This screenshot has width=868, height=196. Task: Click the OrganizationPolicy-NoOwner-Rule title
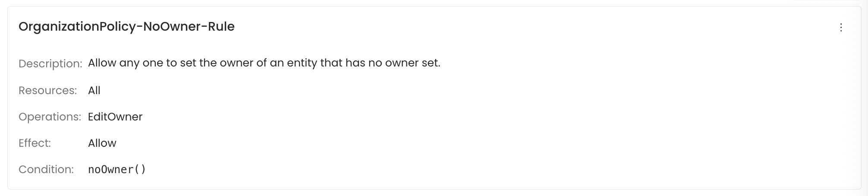click(x=126, y=27)
